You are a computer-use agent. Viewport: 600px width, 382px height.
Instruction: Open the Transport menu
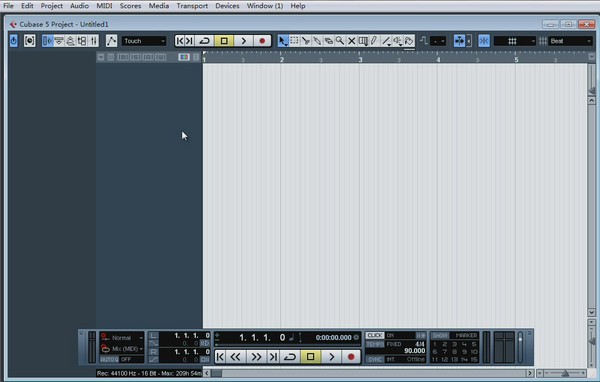click(x=192, y=6)
